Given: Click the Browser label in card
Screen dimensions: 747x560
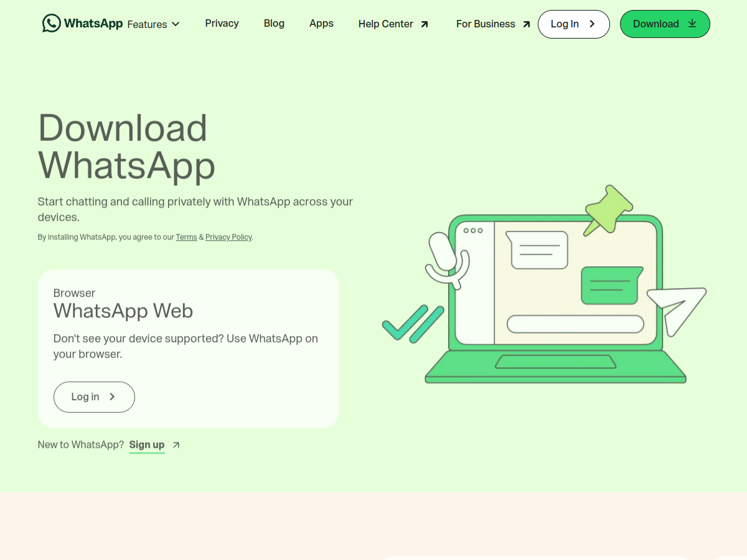Looking at the screenshot, I should point(74,293).
